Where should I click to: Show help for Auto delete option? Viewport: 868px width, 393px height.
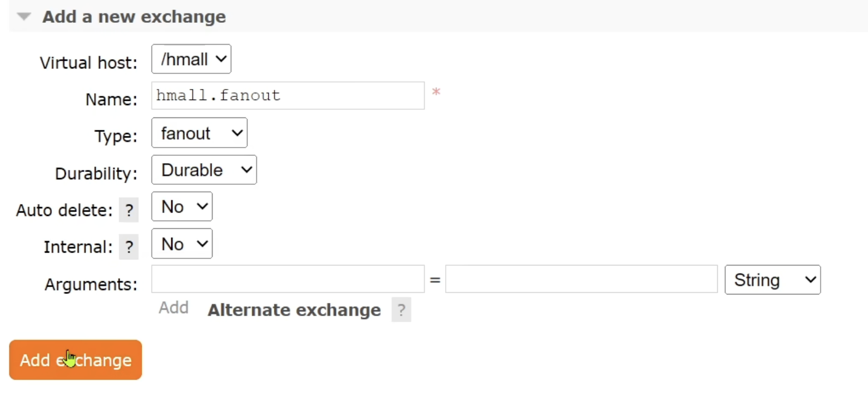129,210
